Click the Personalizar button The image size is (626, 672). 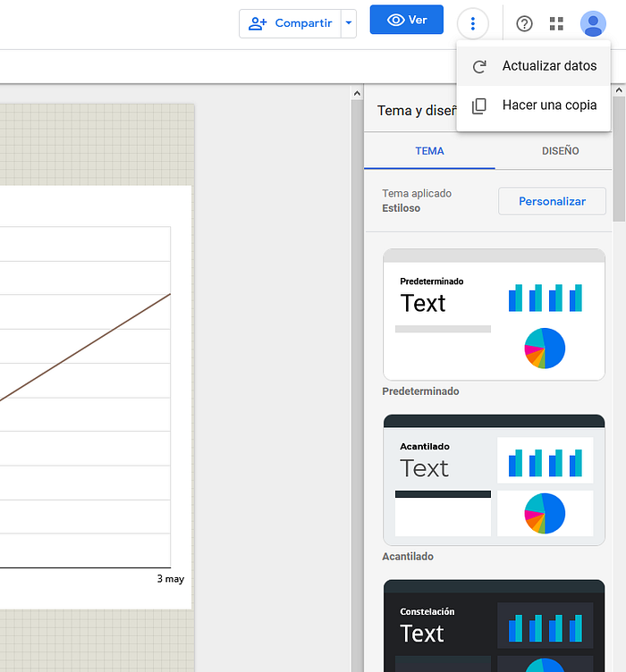[x=552, y=201]
